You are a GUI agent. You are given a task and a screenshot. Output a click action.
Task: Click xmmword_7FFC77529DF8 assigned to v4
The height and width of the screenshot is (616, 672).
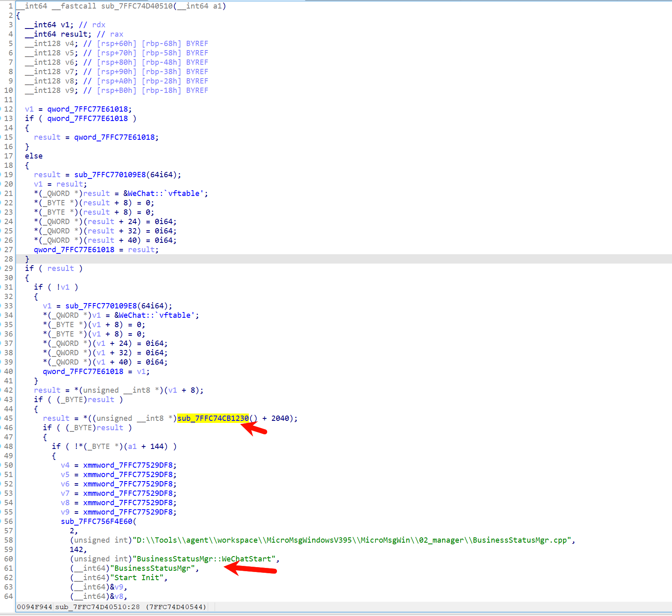tap(130, 465)
